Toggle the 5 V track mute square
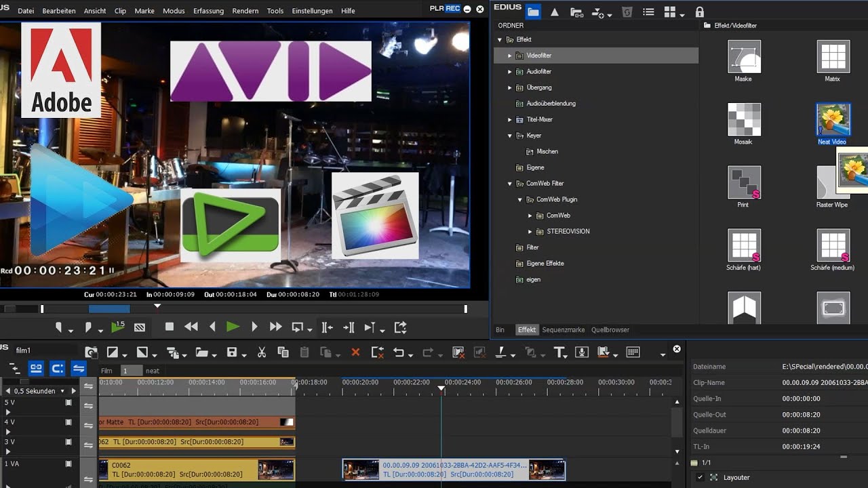This screenshot has height=488, width=868. [68, 403]
